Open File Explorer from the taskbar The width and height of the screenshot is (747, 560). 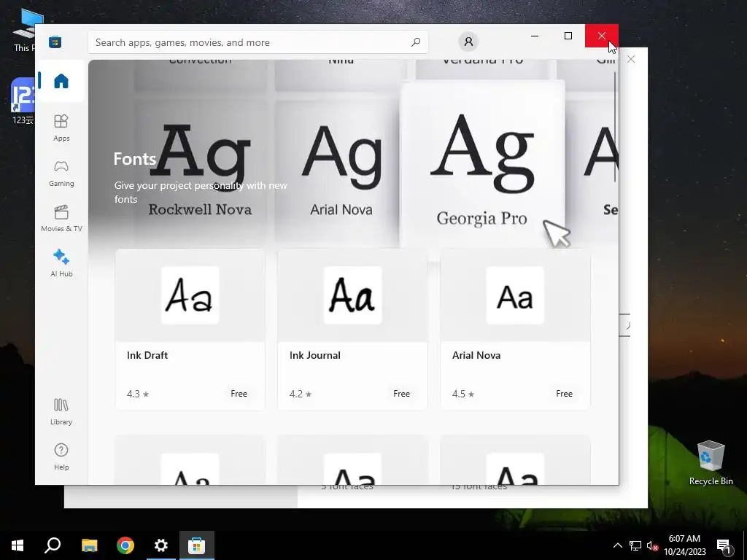pos(89,545)
